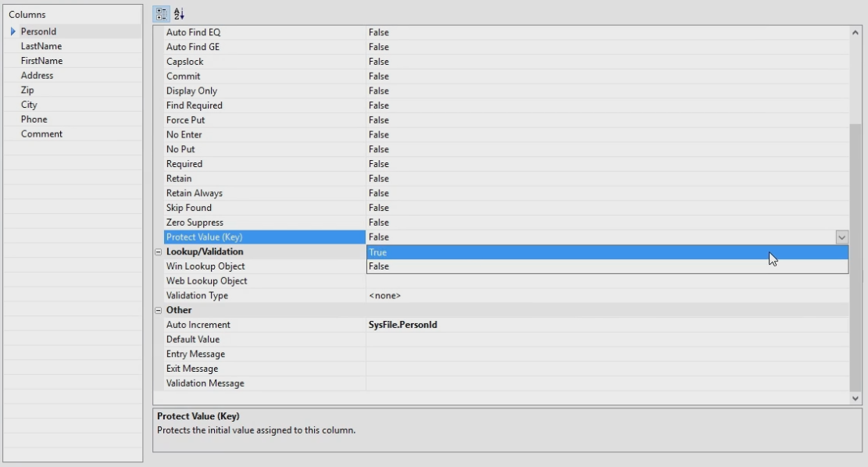Click the Capslock property value
This screenshot has width=868, height=467.
click(606, 62)
